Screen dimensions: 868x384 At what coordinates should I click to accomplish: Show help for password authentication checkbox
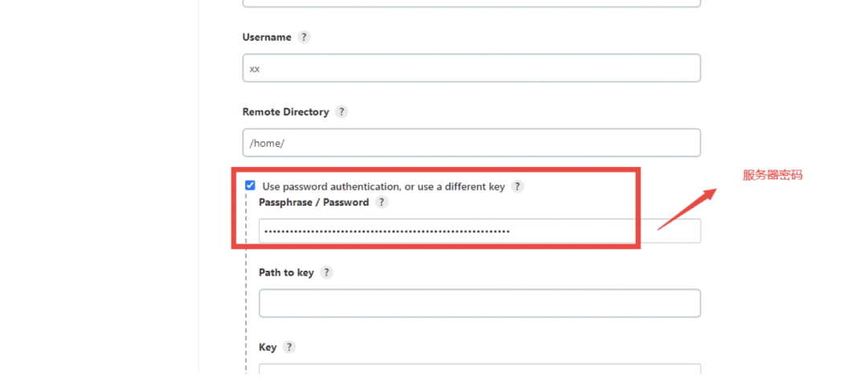(x=518, y=186)
